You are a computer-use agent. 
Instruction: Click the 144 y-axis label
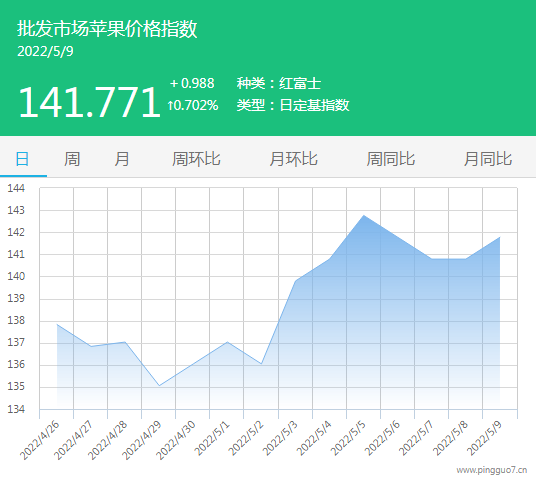[16, 188]
